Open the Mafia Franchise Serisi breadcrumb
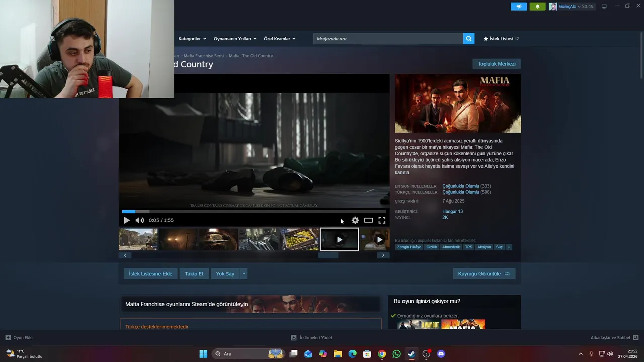 click(204, 56)
